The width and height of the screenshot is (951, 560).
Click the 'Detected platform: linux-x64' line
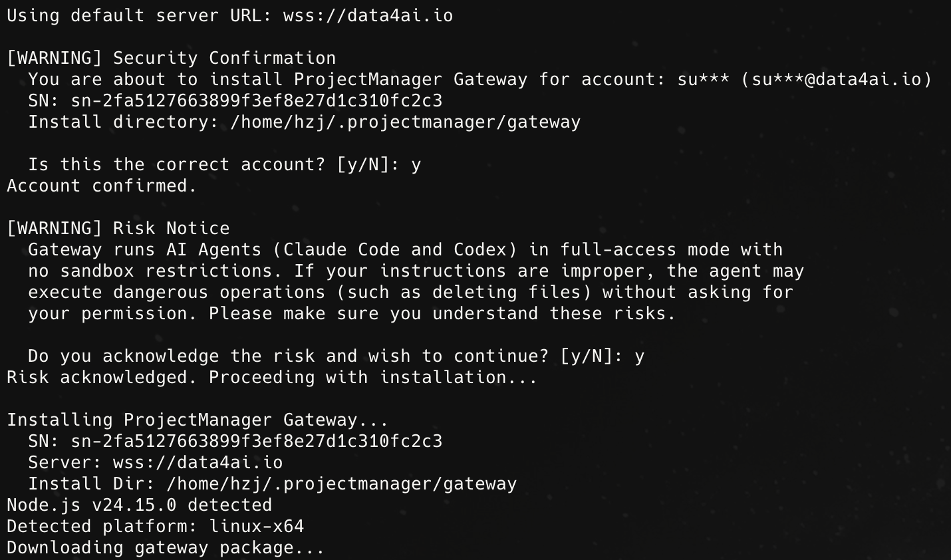[x=155, y=526]
